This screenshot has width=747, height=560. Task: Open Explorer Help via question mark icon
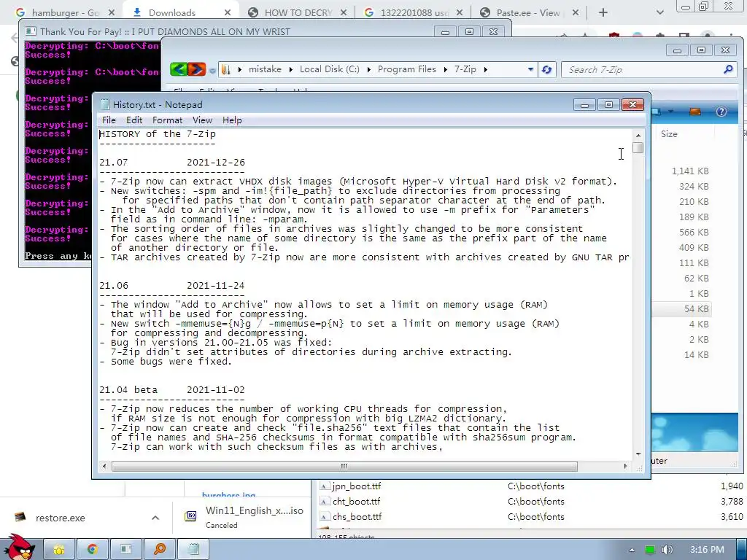click(x=721, y=112)
